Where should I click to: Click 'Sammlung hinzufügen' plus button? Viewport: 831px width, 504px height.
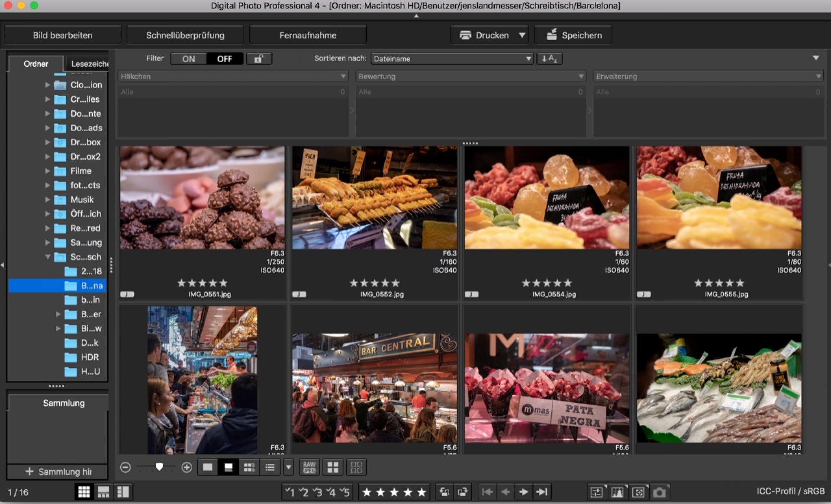click(58, 472)
